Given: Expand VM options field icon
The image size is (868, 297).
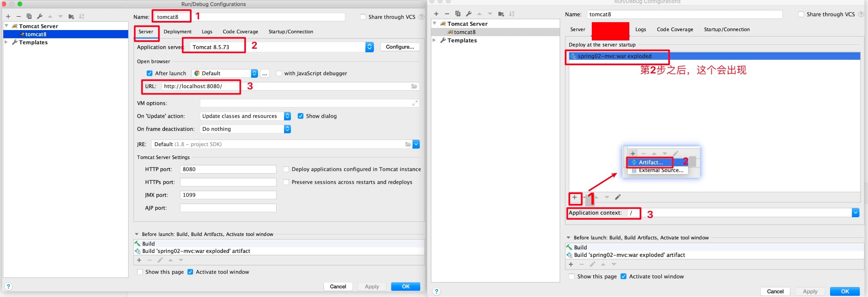Looking at the screenshot, I should click(415, 103).
